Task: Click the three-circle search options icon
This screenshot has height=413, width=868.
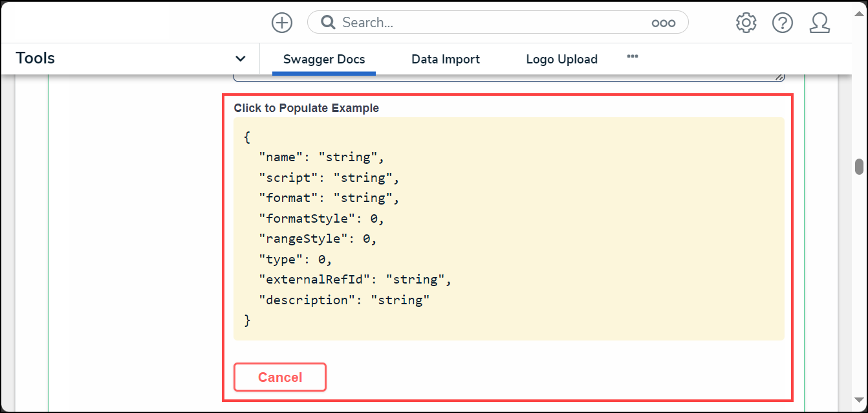Action: coord(663,23)
